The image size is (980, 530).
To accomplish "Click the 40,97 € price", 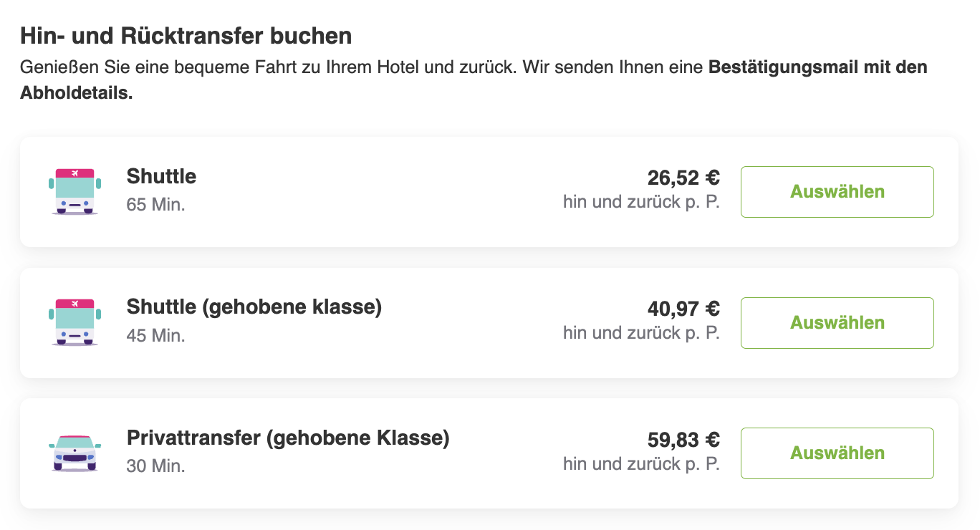I will coord(683,309).
